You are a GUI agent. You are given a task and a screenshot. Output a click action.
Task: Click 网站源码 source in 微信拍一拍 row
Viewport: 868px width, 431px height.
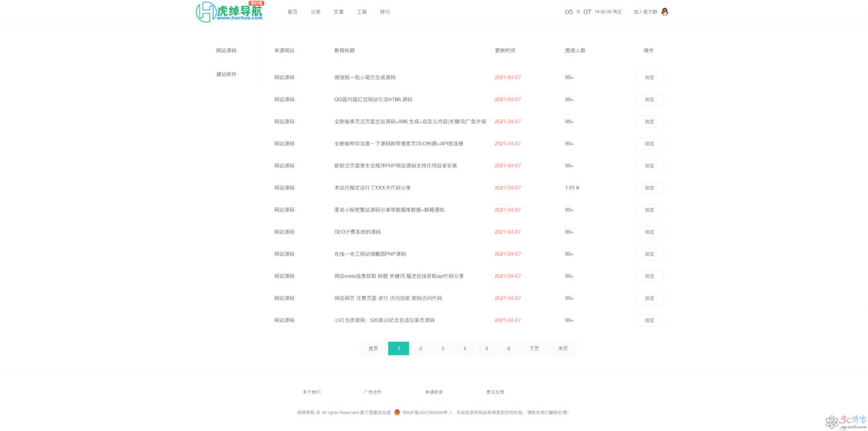(x=284, y=78)
